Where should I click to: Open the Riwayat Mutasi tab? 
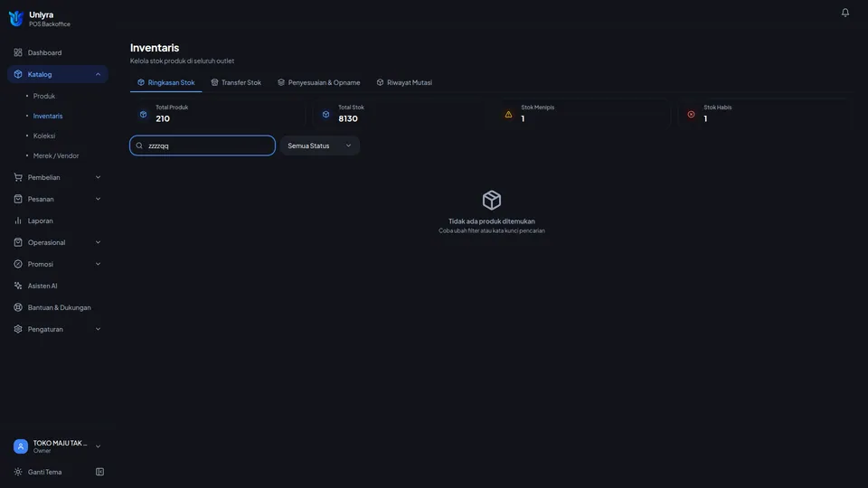[x=404, y=82]
